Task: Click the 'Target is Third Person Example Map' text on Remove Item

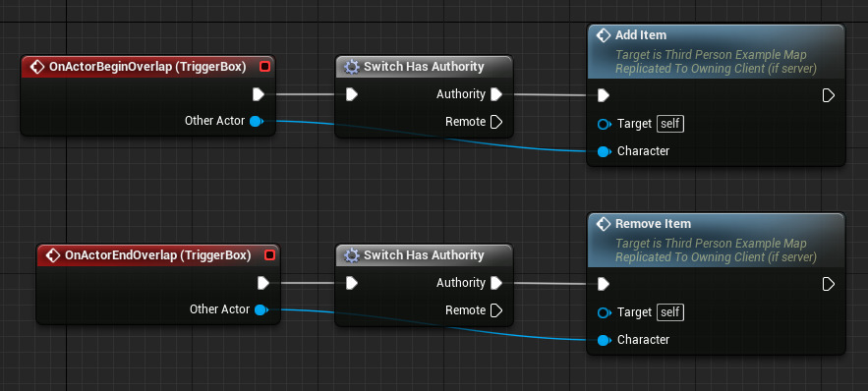Action: [x=711, y=244]
